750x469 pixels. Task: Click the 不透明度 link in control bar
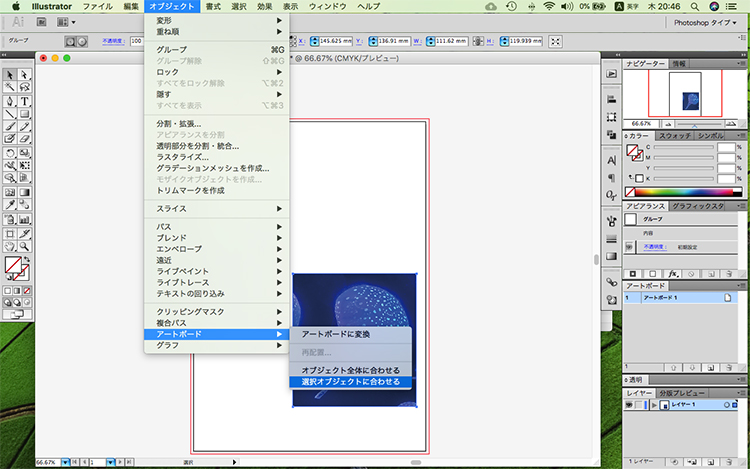click(x=112, y=41)
